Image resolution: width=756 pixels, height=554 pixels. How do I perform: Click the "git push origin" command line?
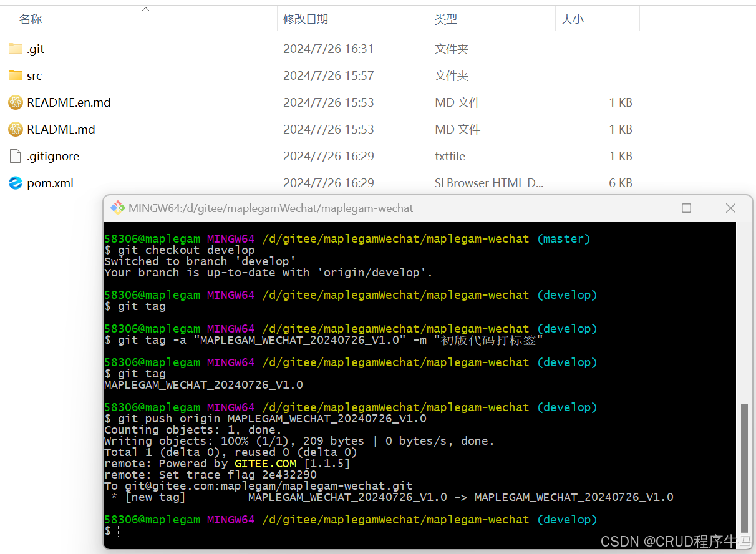(265, 419)
